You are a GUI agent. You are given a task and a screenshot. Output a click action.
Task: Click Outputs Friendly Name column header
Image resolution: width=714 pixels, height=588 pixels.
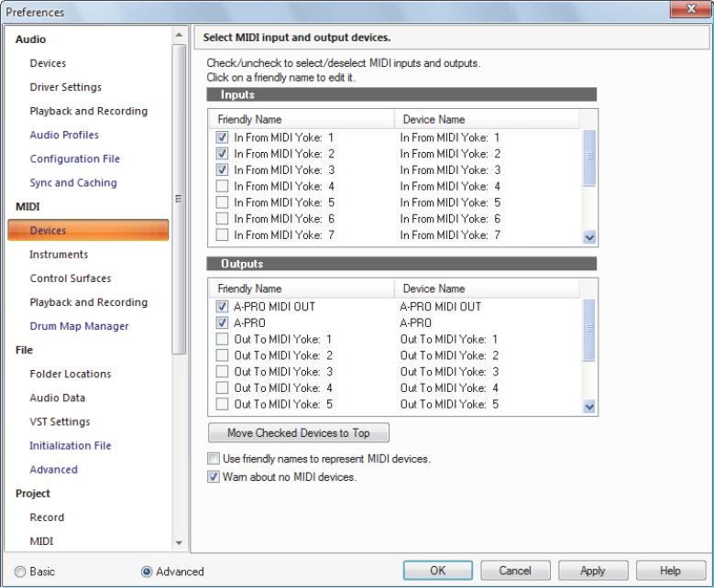302,289
